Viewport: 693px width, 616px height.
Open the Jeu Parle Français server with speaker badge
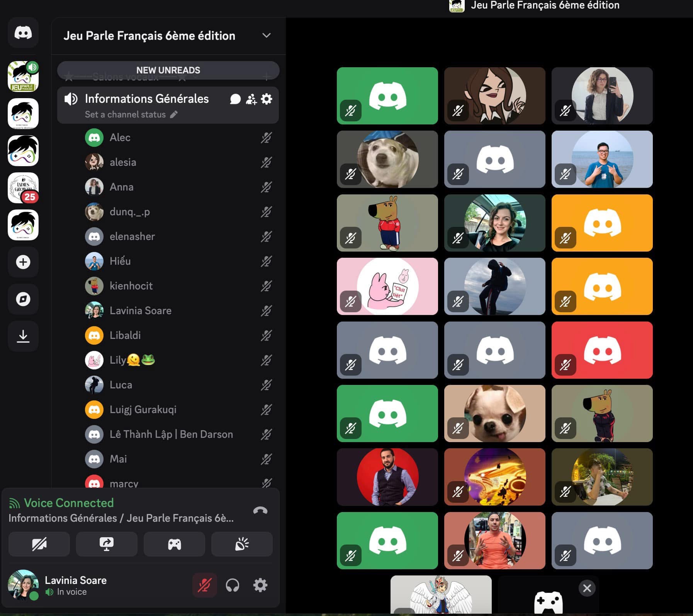point(23,76)
